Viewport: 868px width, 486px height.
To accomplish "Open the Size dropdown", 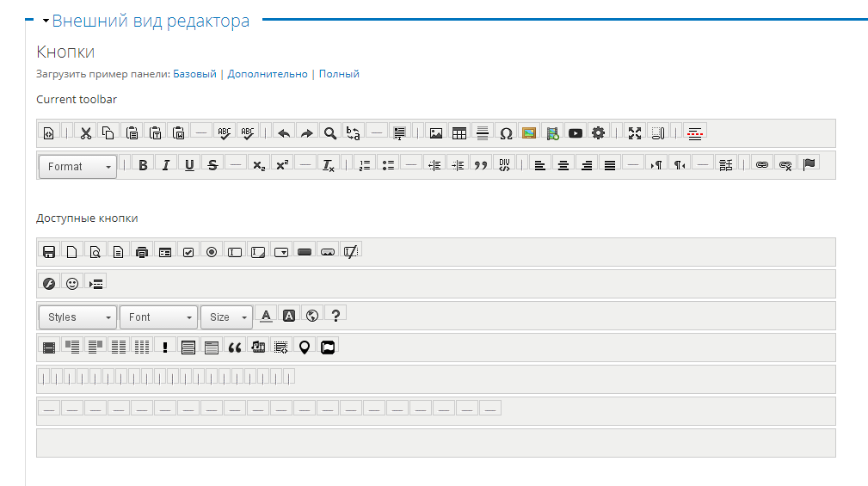I will pyautogui.click(x=226, y=317).
